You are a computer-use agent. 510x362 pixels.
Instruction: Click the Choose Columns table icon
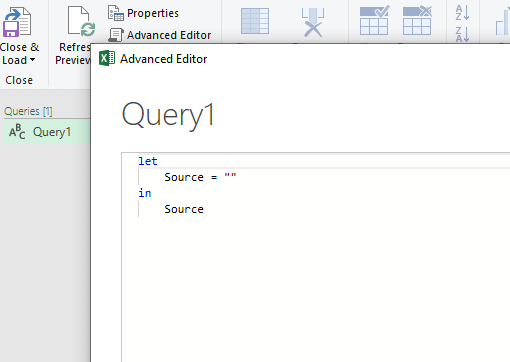255,21
